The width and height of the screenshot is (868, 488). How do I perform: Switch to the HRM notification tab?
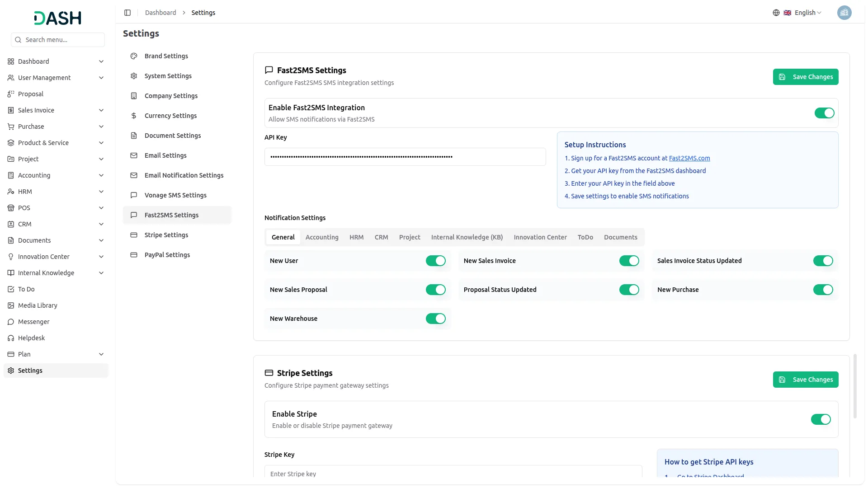coord(356,237)
